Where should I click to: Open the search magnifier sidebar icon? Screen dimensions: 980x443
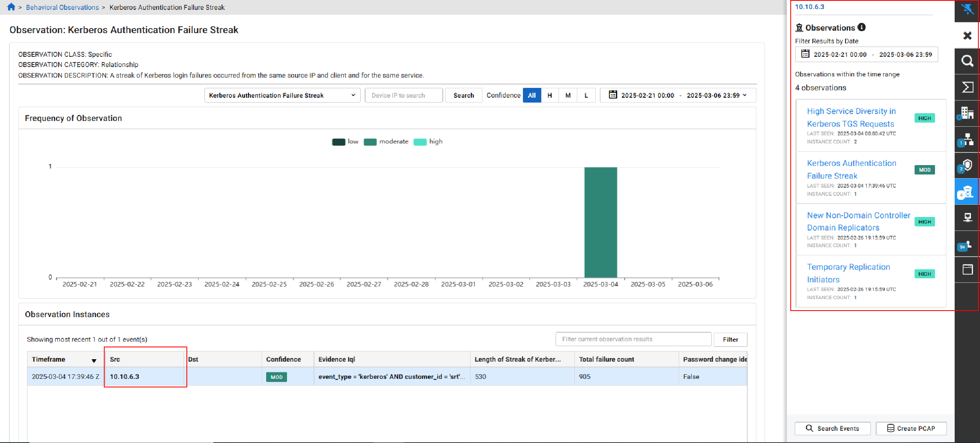point(967,61)
